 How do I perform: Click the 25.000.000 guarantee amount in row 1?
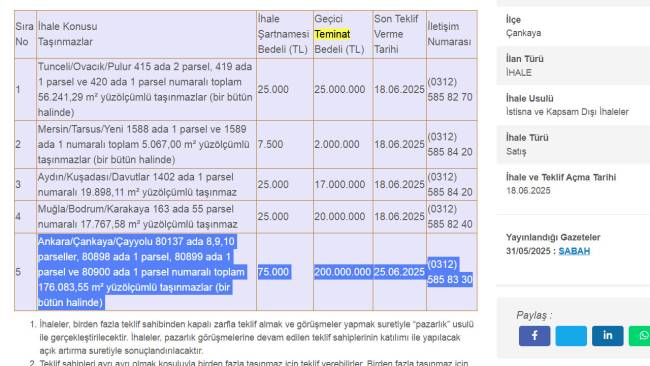click(x=340, y=90)
